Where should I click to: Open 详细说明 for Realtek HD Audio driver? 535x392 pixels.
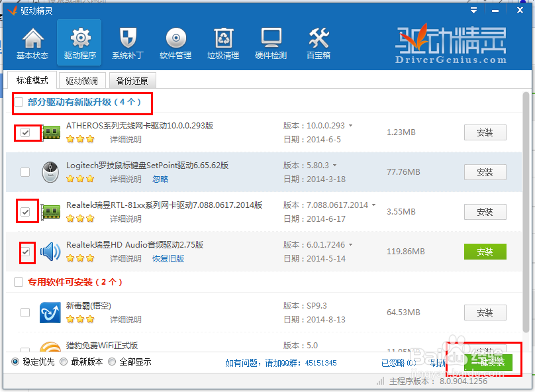126,259
